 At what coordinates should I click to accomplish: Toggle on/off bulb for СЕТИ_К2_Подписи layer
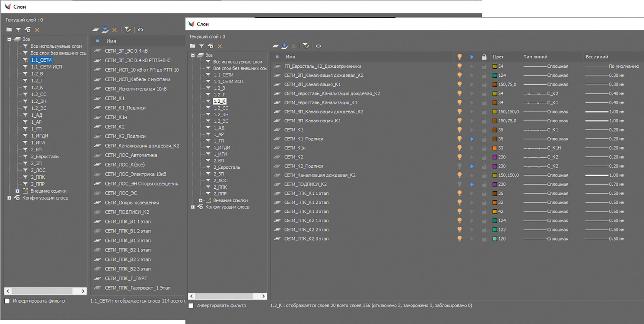point(460,166)
